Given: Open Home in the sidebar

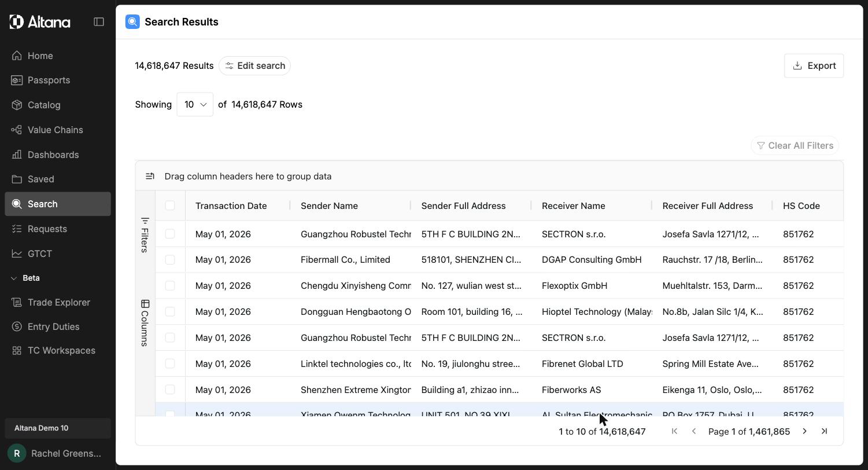Looking at the screenshot, I should click(x=58, y=56).
